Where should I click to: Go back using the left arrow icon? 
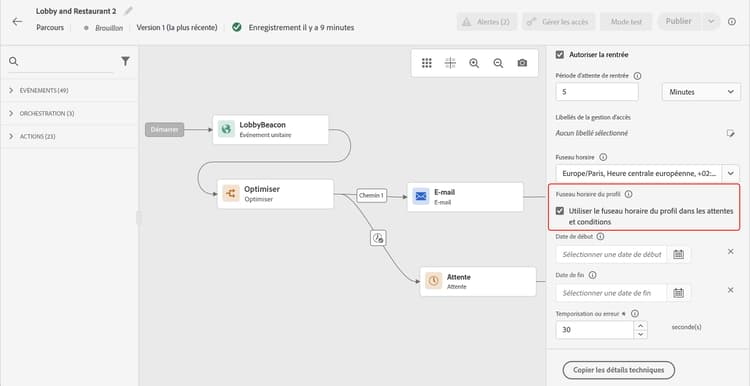pyautogui.click(x=17, y=22)
